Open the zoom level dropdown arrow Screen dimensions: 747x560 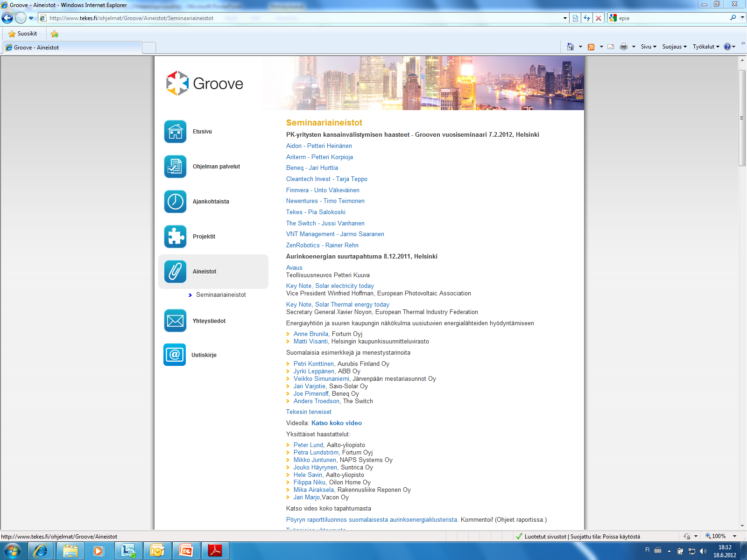click(734, 536)
